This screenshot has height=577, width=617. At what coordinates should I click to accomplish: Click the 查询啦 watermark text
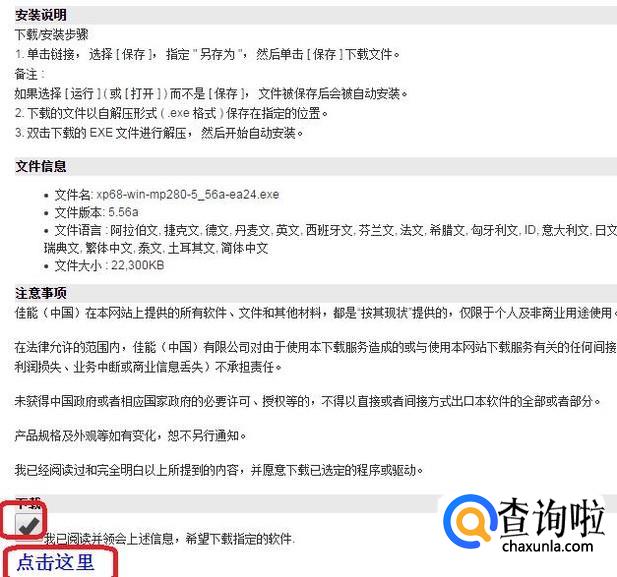[551, 517]
